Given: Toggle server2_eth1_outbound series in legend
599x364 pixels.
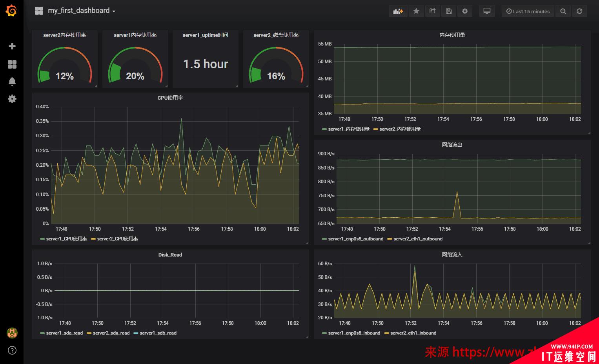Looking at the screenshot, I should (418, 239).
